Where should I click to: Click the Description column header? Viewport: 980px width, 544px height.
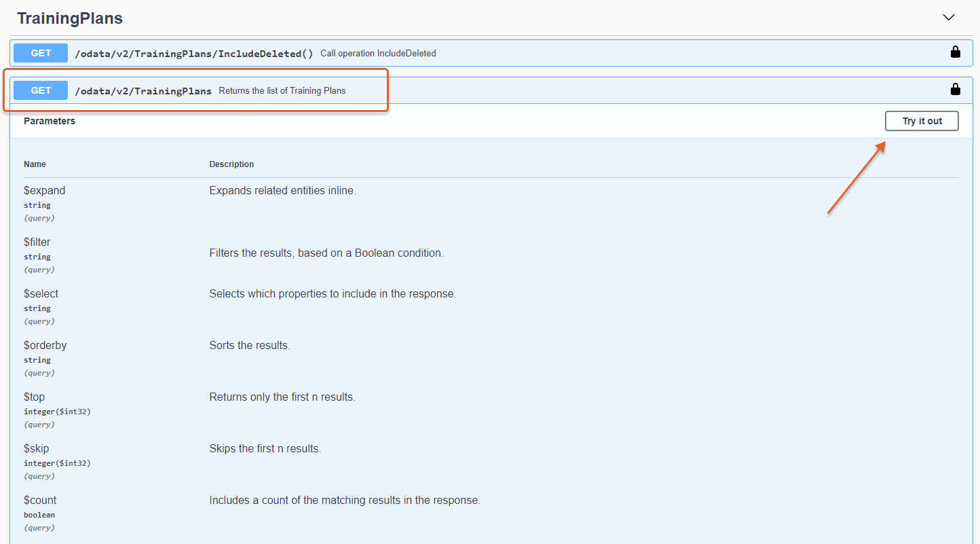pos(231,164)
